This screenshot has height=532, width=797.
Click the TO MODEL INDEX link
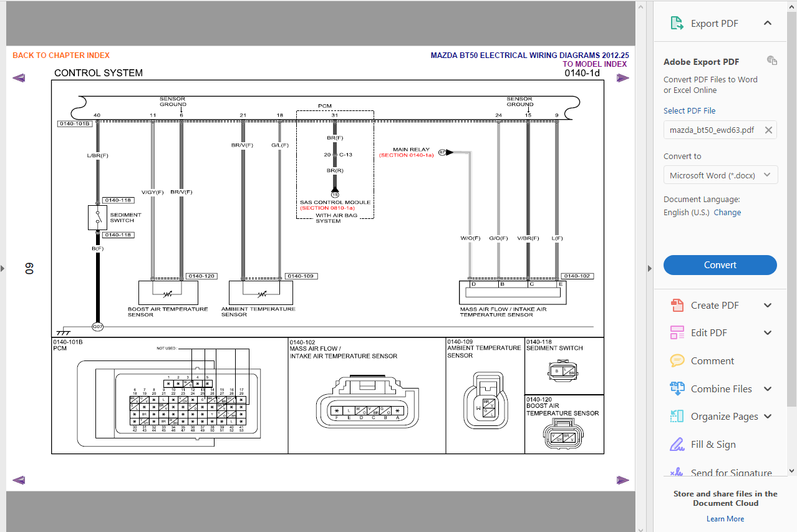click(595, 64)
